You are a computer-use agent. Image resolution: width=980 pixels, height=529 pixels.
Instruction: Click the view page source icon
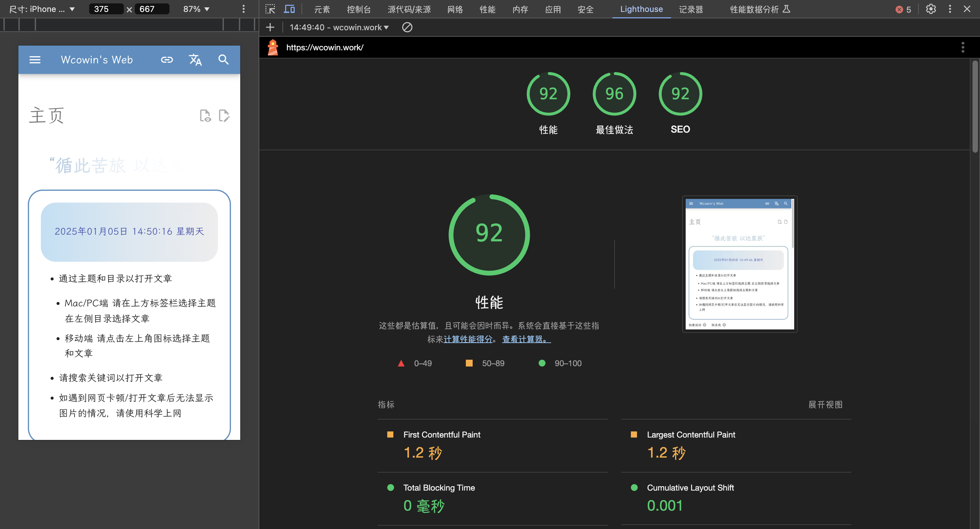pos(205,116)
